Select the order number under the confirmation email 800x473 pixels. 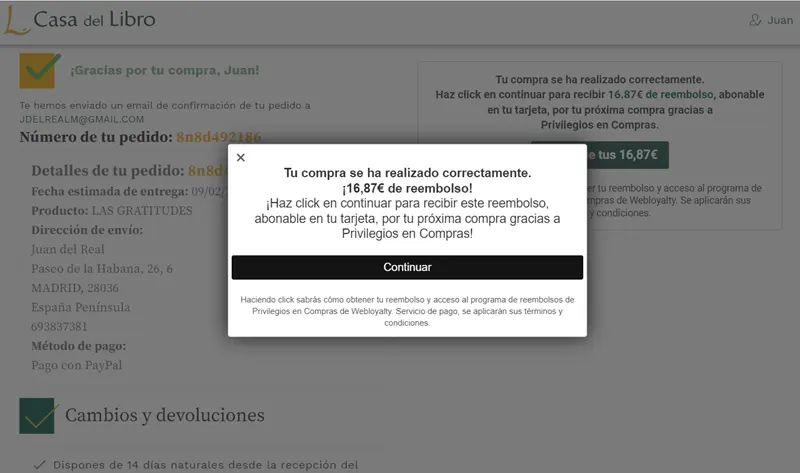(218, 137)
